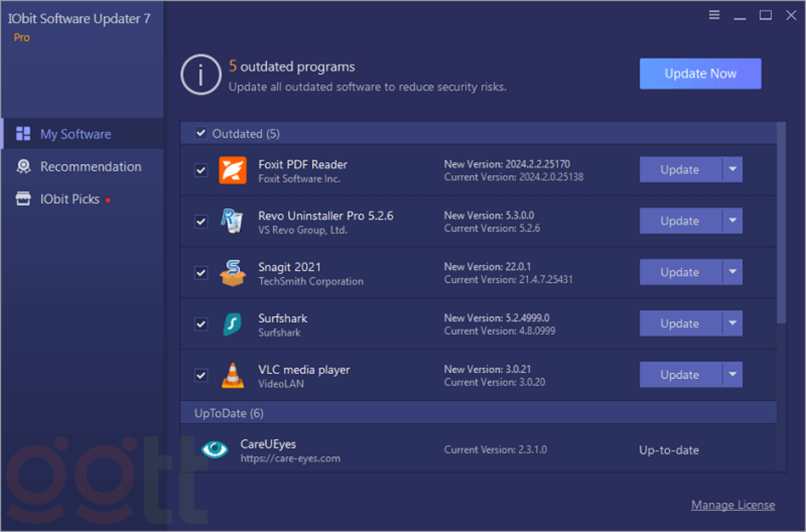This screenshot has width=806, height=532.
Task: Expand the Update dropdown for Snagit 2021
Action: [732, 272]
